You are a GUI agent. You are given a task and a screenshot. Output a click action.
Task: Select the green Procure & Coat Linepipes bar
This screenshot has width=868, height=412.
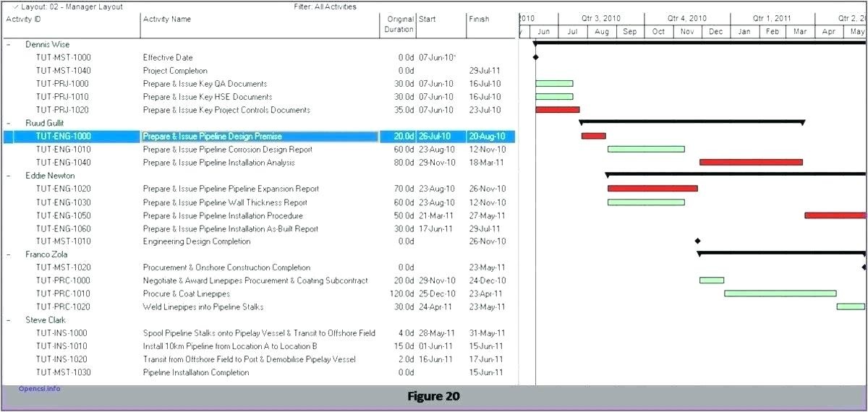click(x=780, y=293)
